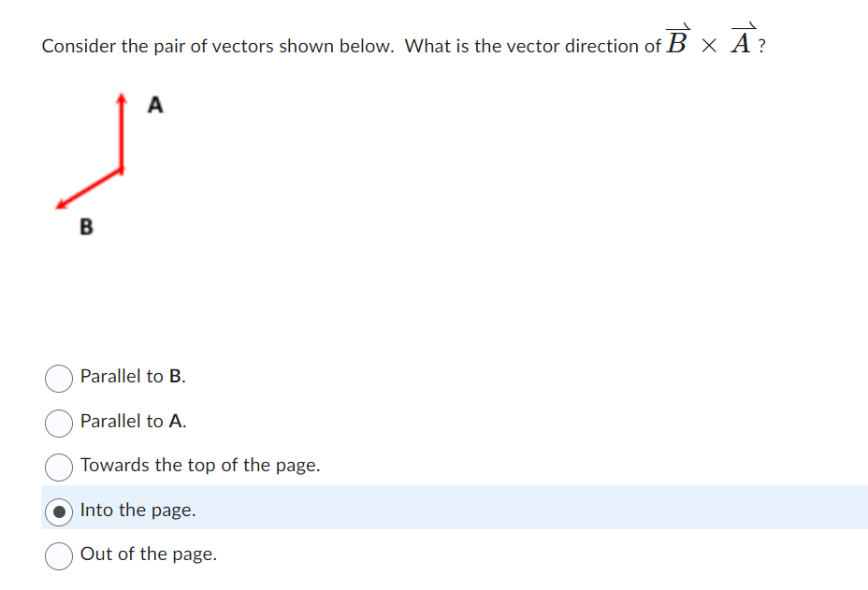Select the 'Parallel to B.' radio button

(58, 379)
